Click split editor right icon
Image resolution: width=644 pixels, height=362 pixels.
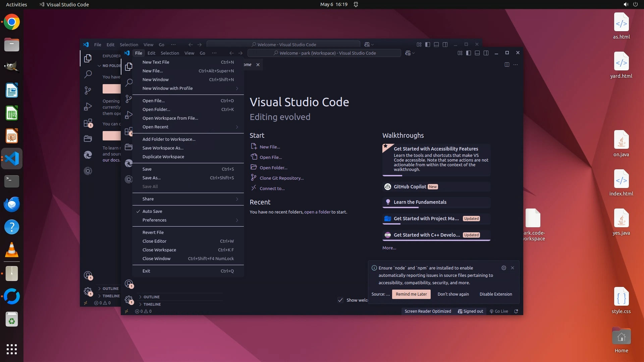pyautogui.click(x=507, y=65)
